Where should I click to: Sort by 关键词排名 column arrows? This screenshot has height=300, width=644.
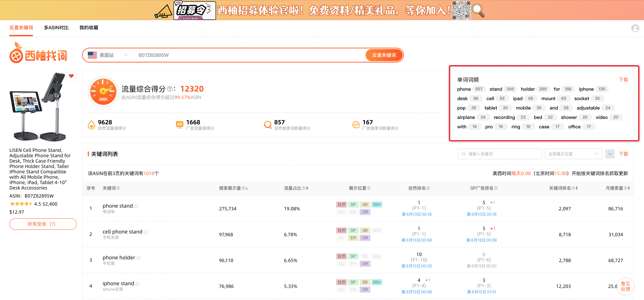click(x=576, y=188)
